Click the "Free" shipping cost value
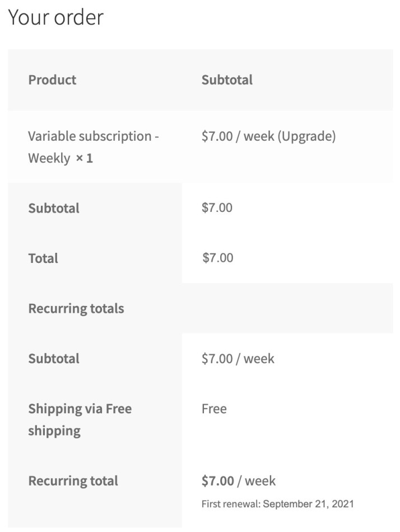Screen dimensions: 400x532 214,409
